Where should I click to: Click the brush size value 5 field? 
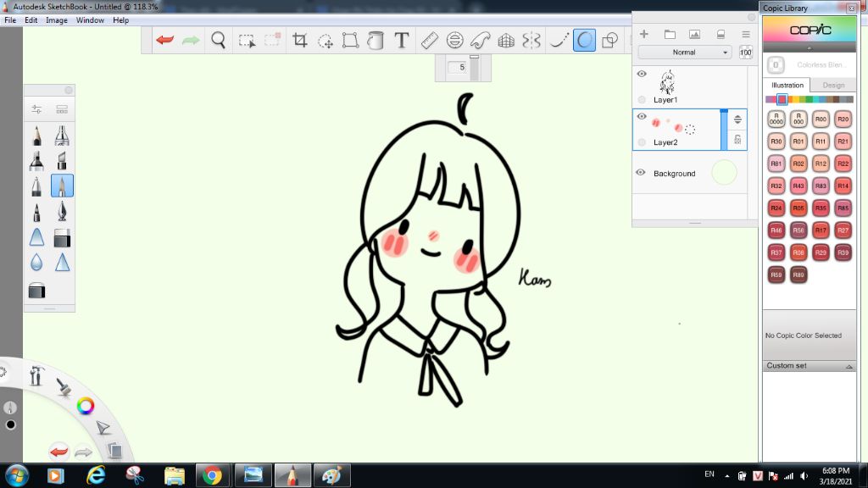point(459,67)
